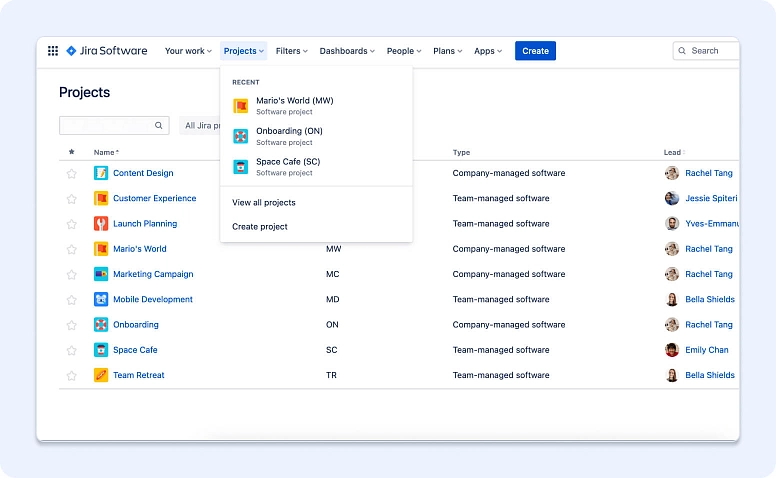Star the Mario's World project
Viewport: 776px width, 478px height.
point(72,249)
